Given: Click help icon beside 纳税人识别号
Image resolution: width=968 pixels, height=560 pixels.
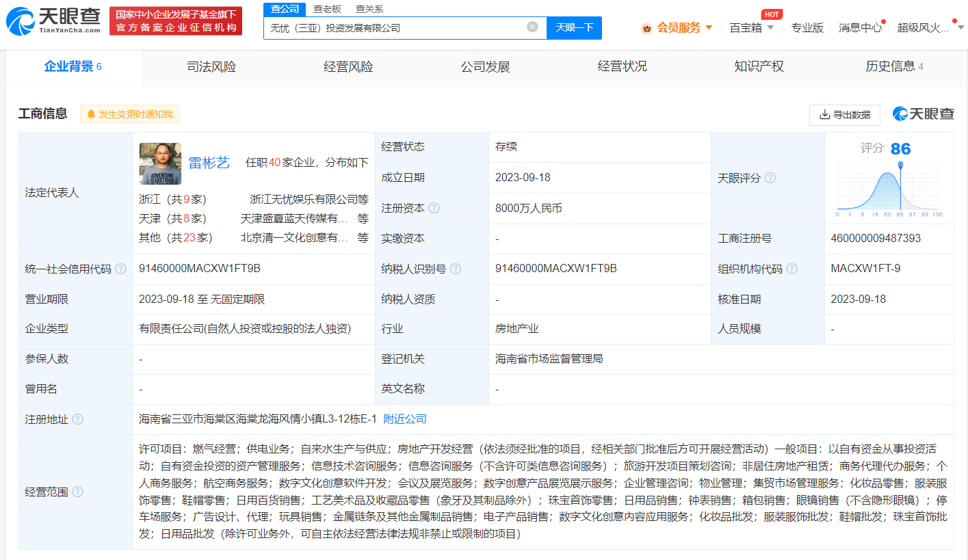Looking at the screenshot, I should point(456,269).
